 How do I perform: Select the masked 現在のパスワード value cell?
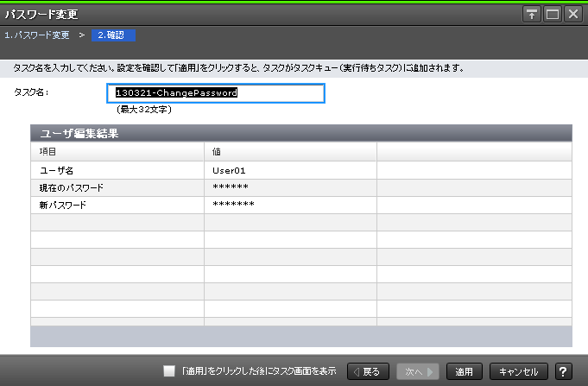290,187
